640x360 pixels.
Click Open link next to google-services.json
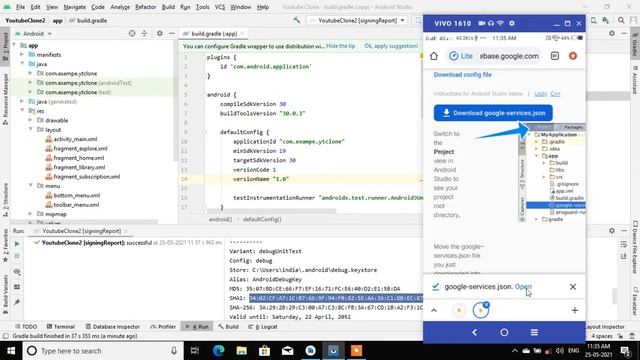click(x=523, y=287)
